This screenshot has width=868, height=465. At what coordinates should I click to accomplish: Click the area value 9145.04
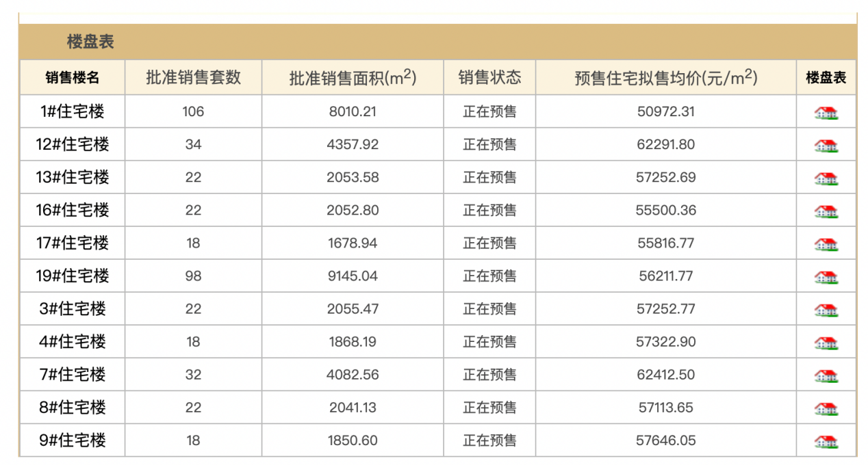click(353, 276)
